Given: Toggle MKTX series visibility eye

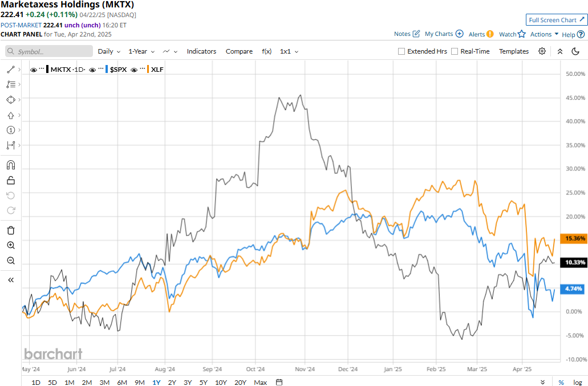Looking at the screenshot, I should tap(34, 70).
